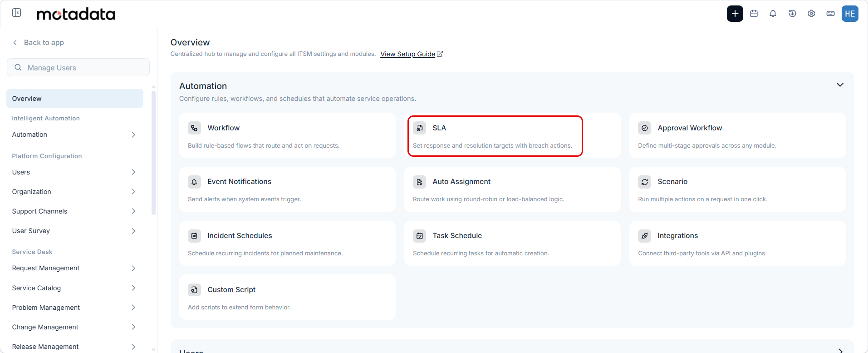Open the SLA card title
The image size is (868, 353).
[439, 128]
